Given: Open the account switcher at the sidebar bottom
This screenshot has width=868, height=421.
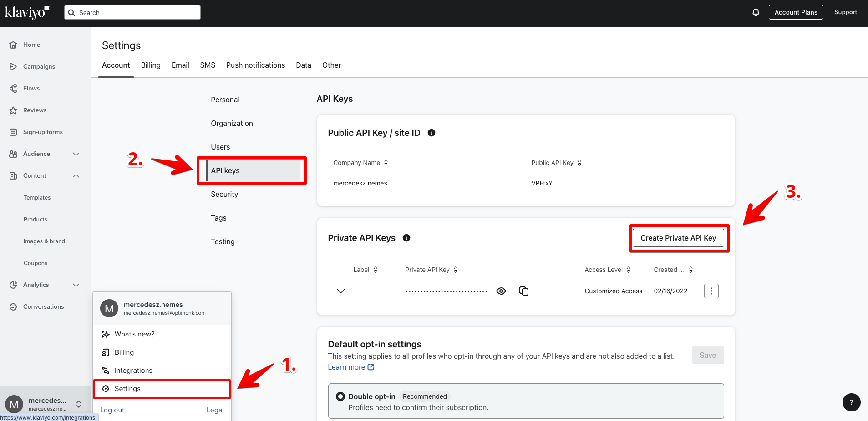Looking at the screenshot, I should (x=45, y=404).
